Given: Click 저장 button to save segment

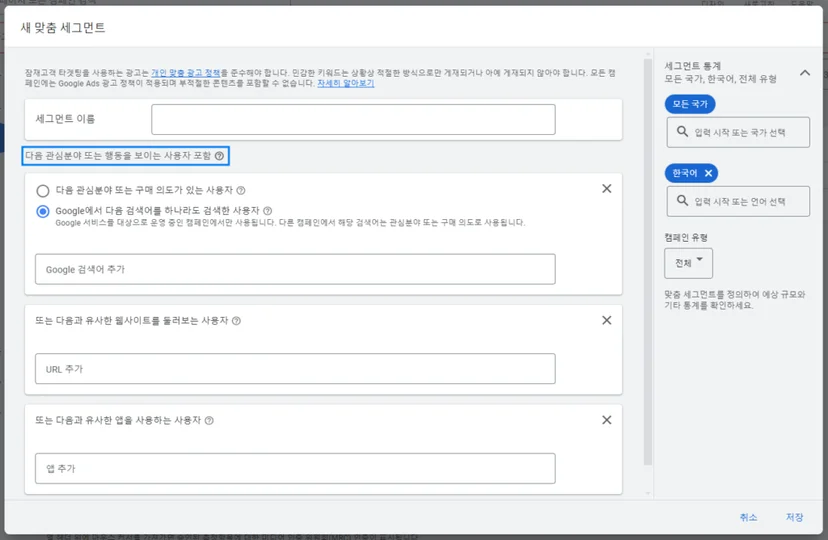Looking at the screenshot, I should coord(794,517).
